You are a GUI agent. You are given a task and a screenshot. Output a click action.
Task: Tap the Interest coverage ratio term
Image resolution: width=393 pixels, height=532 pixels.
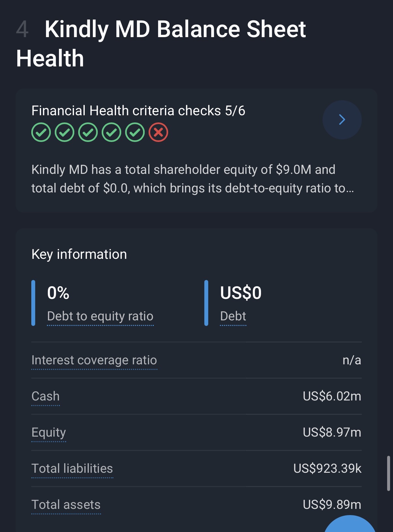(94, 360)
